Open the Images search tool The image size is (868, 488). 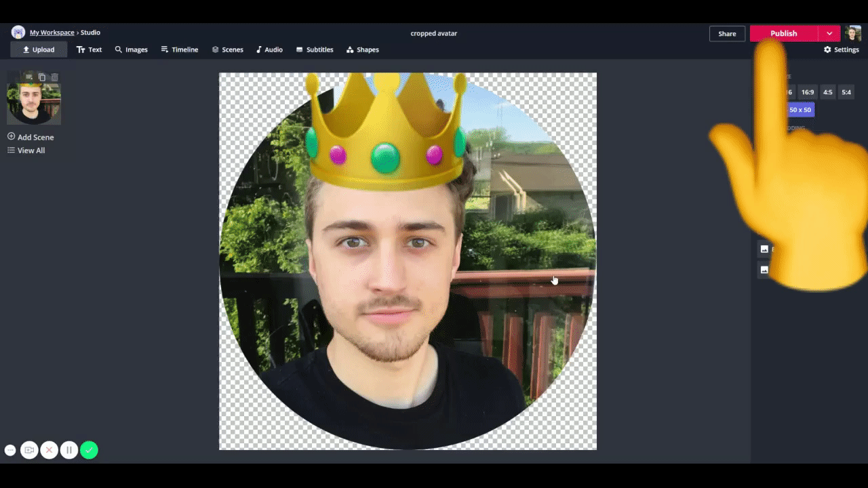[x=132, y=49]
